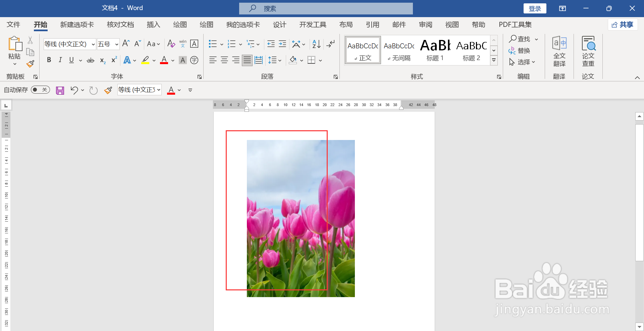Image resolution: width=644 pixels, height=331 pixels.
Task: Collapse the ribbon
Action: [637, 78]
